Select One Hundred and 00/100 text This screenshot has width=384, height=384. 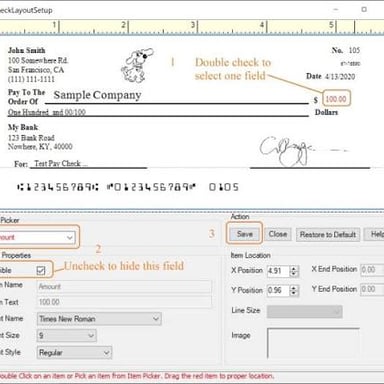tap(47, 112)
